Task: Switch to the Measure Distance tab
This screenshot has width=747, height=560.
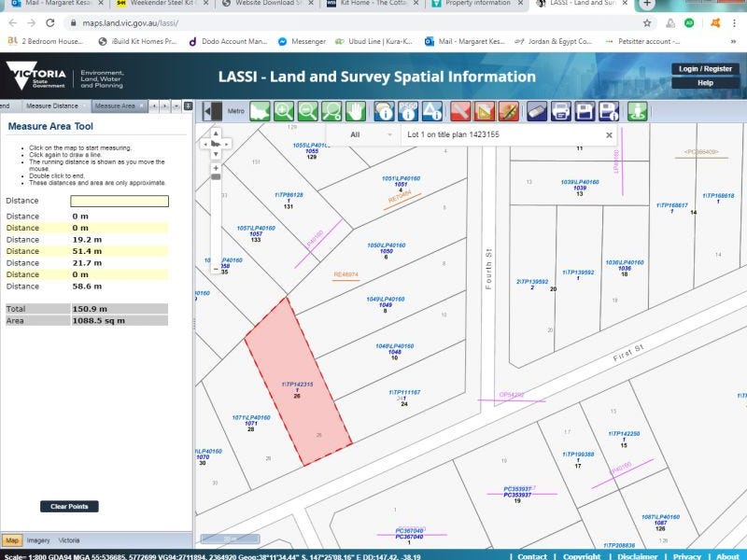Action: pos(52,105)
